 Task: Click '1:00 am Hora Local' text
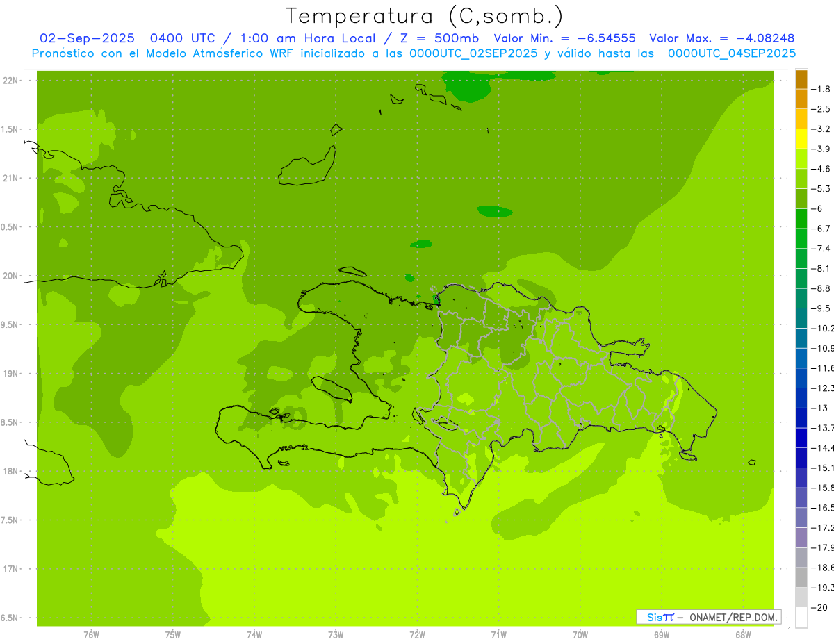pos(307,38)
